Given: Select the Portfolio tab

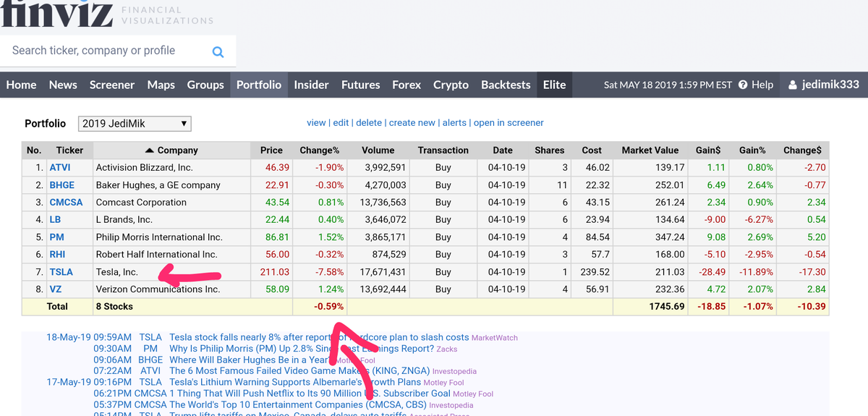Looking at the screenshot, I should 259,85.
